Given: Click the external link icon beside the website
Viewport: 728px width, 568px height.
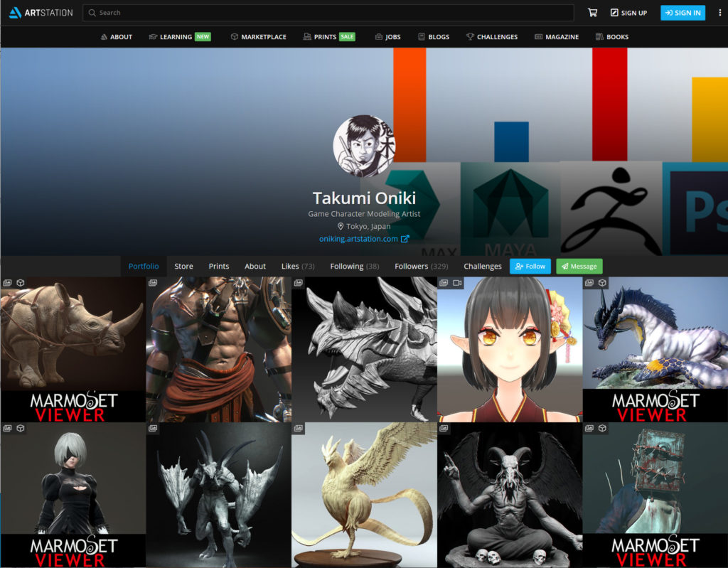Looking at the screenshot, I should tap(405, 239).
